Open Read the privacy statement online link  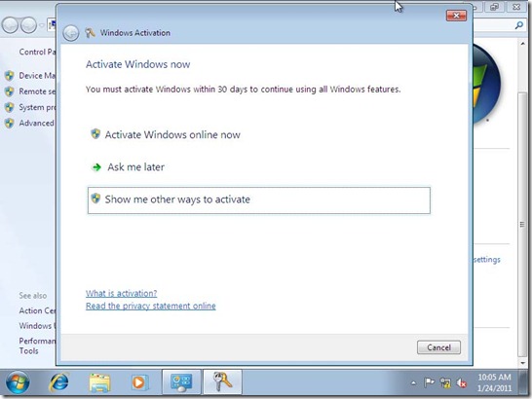pyautogui.click(x=151, y=306)
